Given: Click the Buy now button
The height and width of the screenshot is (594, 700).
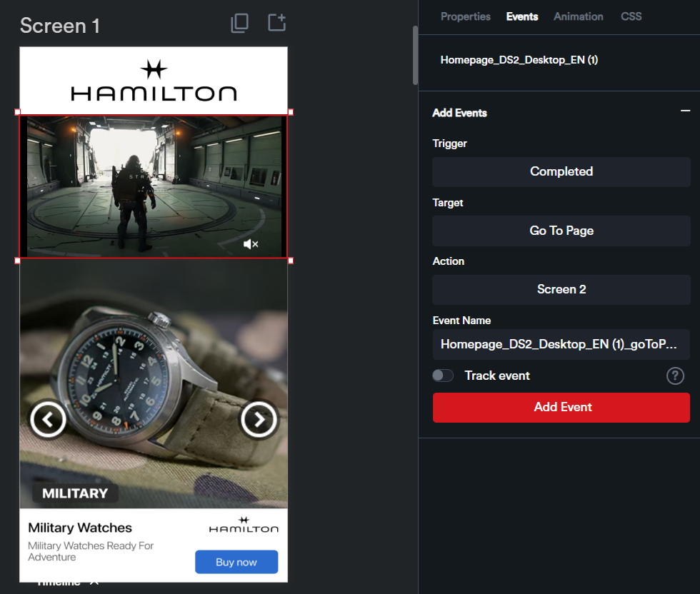Looking at the screenshot, I should point(236,562).
